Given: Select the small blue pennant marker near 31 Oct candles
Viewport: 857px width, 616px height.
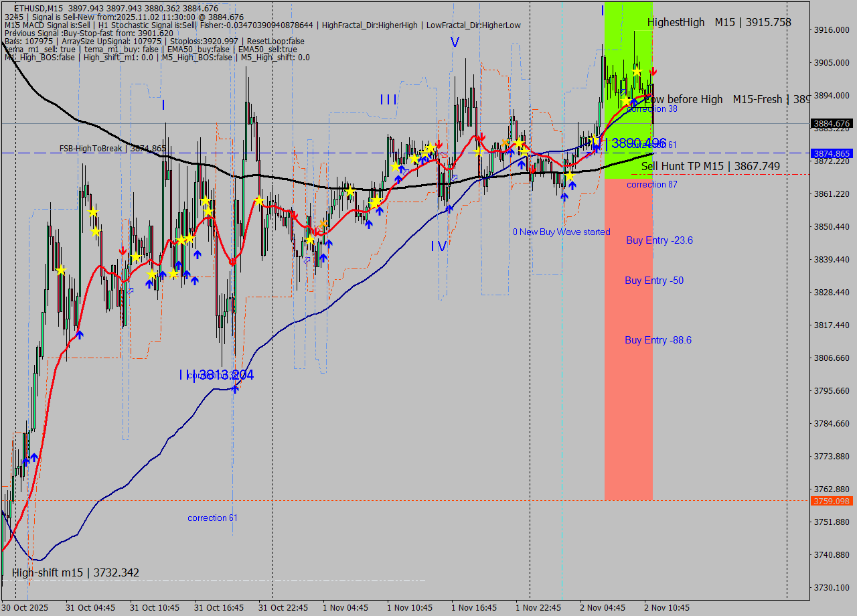Looking at the screenshot, I should point(131,291).
